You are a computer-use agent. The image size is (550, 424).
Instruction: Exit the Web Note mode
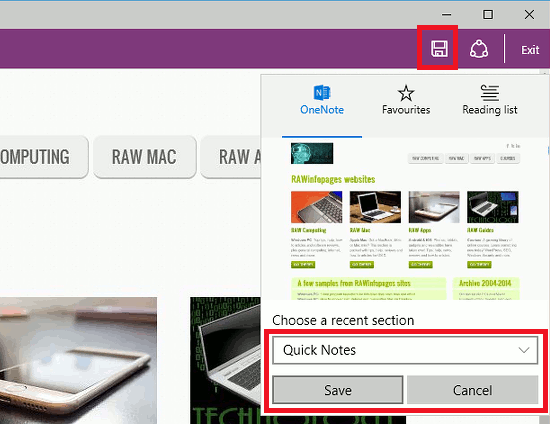tap(530, 50)
